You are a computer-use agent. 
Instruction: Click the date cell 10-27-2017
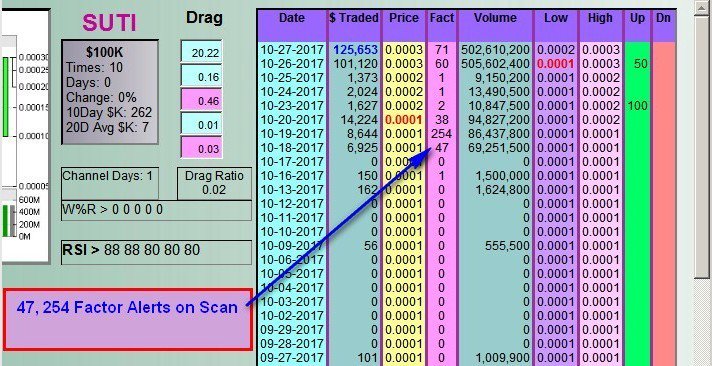point(292,49)
